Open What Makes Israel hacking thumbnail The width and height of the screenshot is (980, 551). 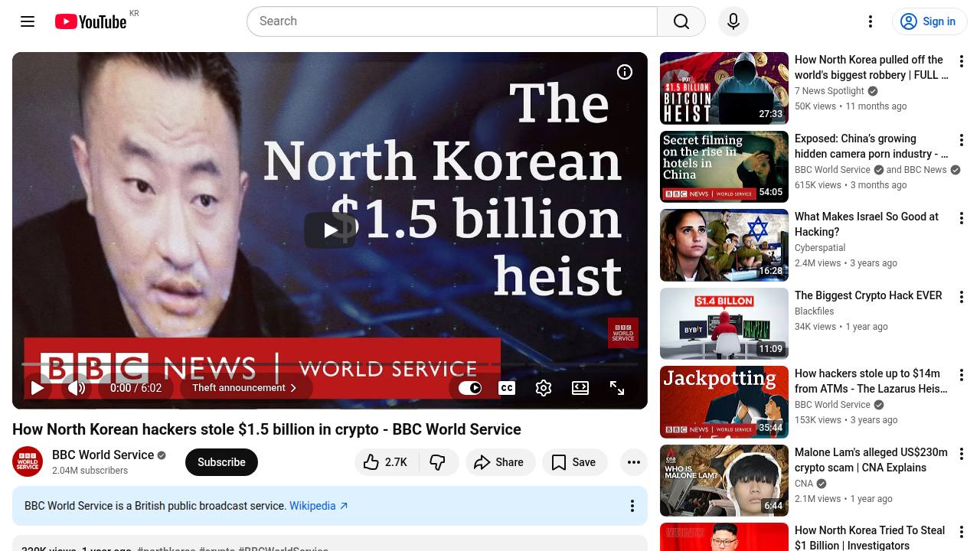point(724,245)
